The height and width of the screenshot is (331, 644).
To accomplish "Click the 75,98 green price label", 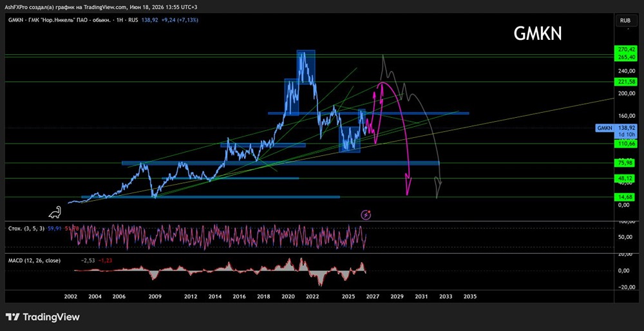I will [625, 163].
